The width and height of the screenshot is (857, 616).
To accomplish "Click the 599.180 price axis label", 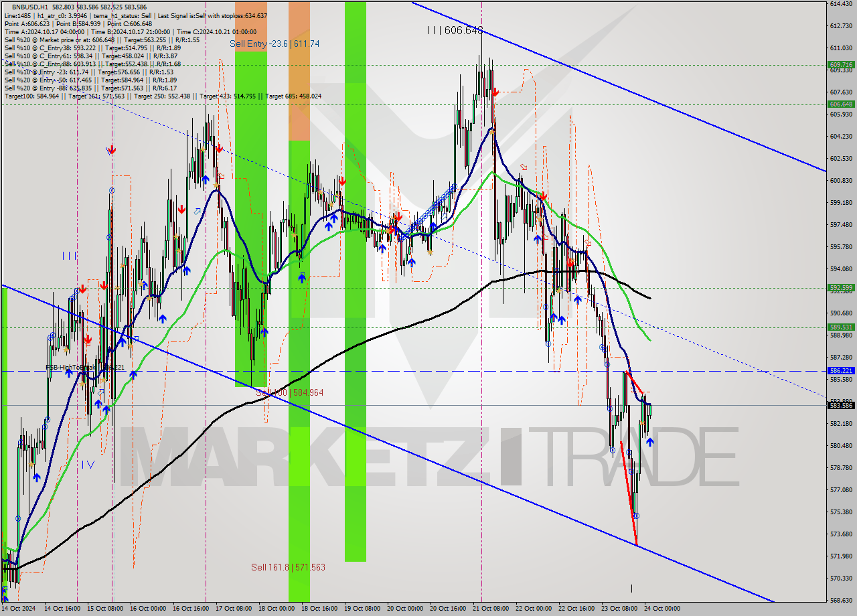I will coord(841,203).
